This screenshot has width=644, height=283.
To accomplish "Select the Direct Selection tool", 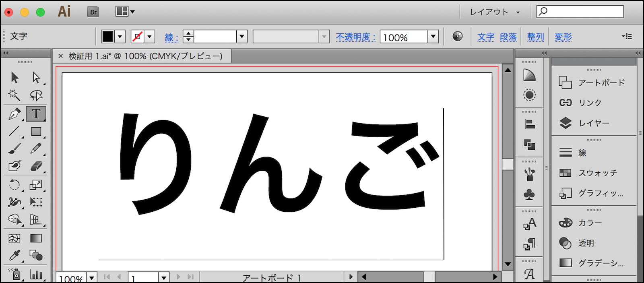I will click(x=36, y=77).
